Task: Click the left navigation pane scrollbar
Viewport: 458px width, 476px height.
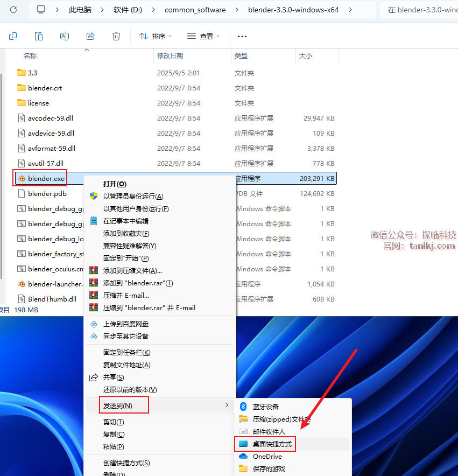Action: point(2,176)
